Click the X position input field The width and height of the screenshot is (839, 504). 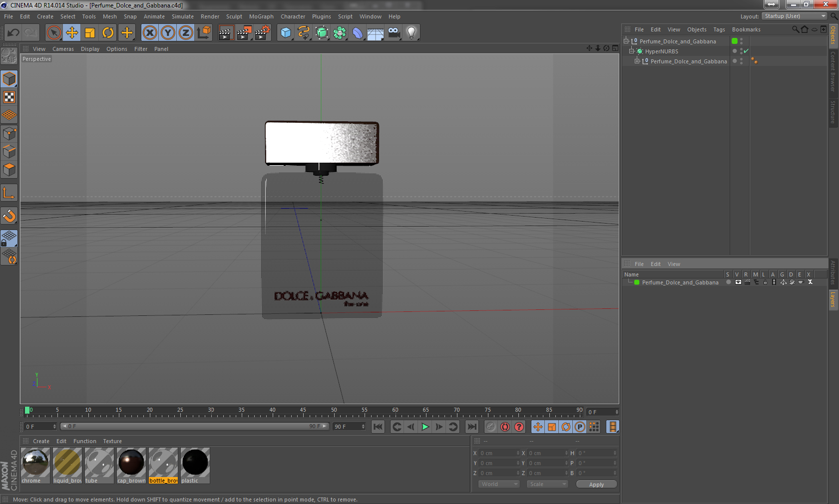[499, 453]
